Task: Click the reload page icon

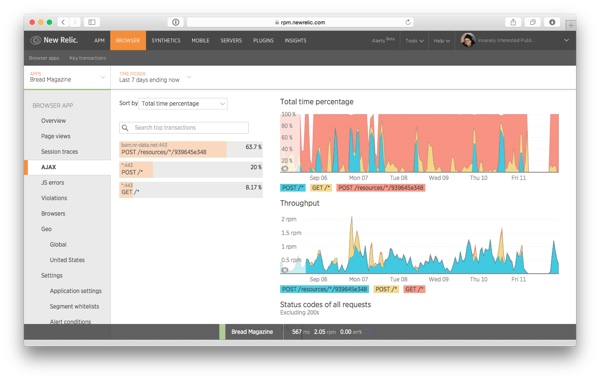Action: 408,22
